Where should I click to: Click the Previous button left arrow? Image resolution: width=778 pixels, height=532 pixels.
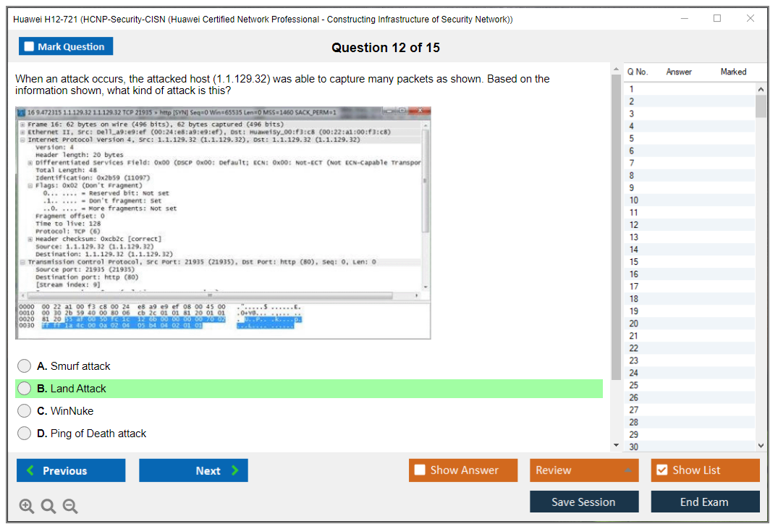(30, 470)
